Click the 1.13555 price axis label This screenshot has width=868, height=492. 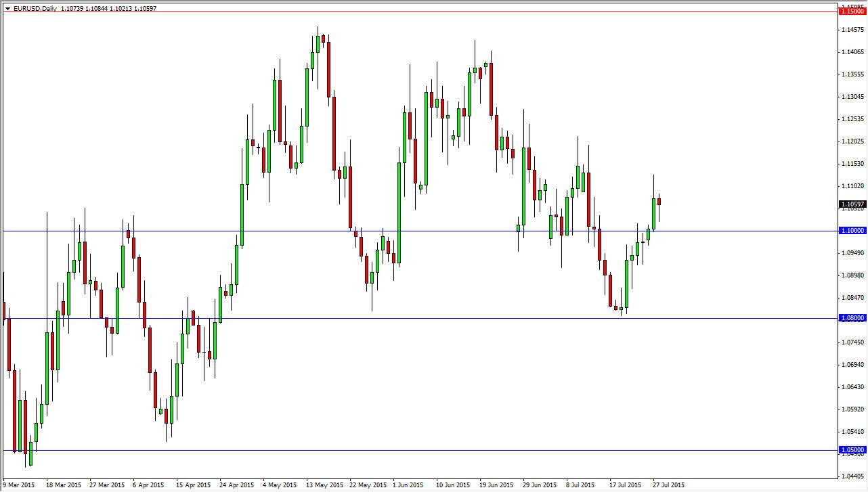click(854, 74)
